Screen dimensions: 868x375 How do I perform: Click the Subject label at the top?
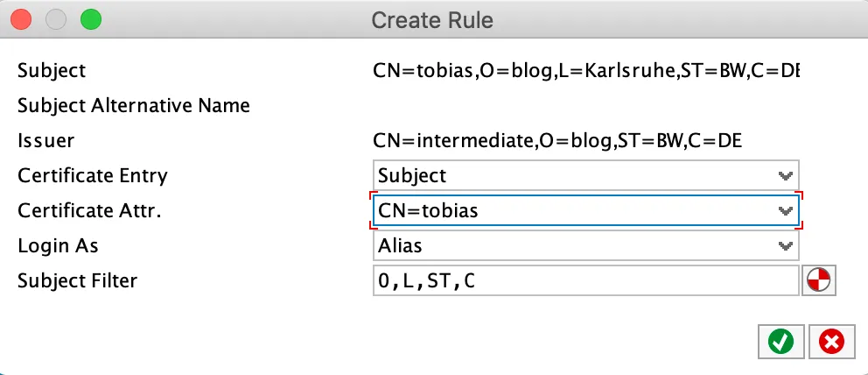(52, 70)
